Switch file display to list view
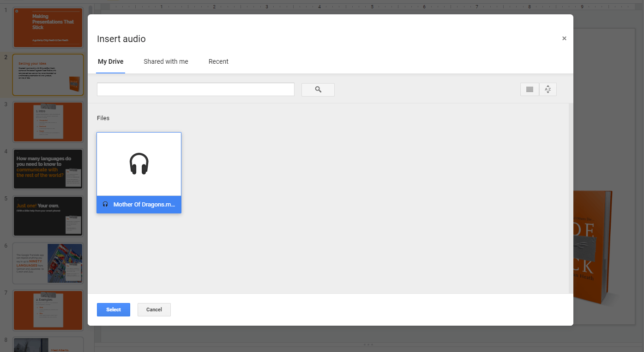 (x=529, y=89)
